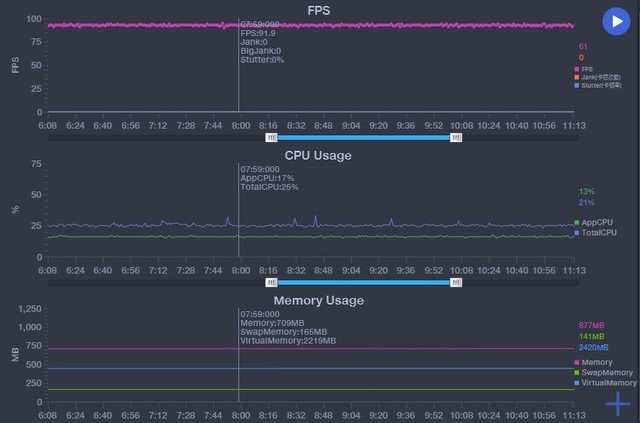Viewport: 640px width, 423px height.
Task: Click the CPU Usage chart title
Action: 318,155
